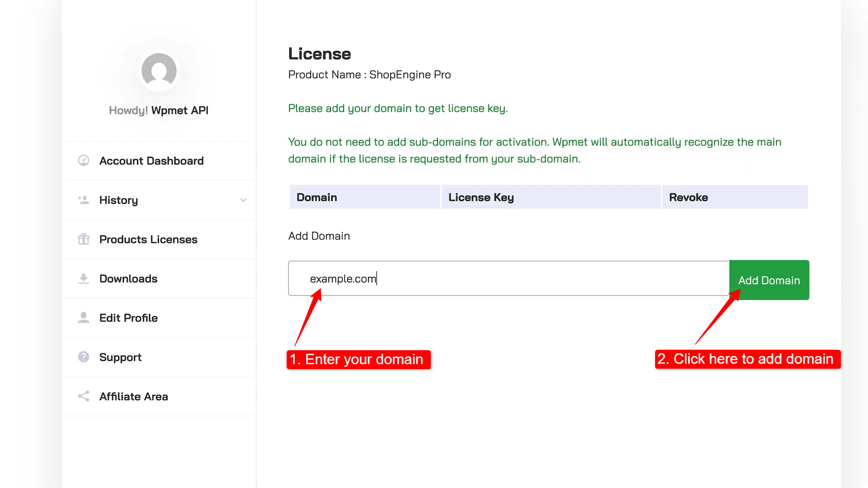Click Howdy! Wpmet API greeting
This screenshot has height=488, width=868.
point(159,110)
